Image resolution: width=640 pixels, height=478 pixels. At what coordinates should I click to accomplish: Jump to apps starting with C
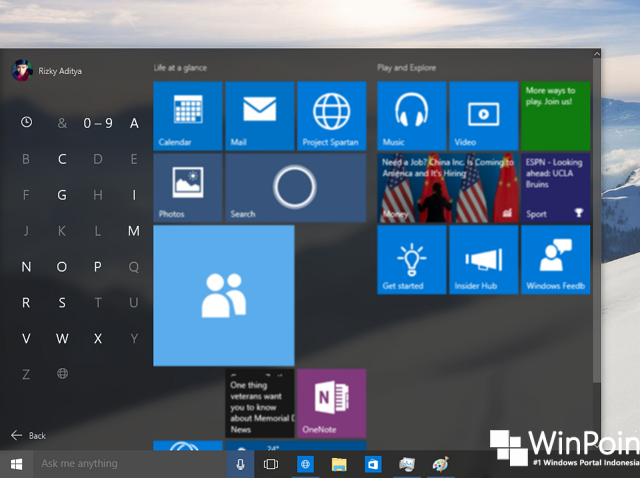[x=62, y=159]
